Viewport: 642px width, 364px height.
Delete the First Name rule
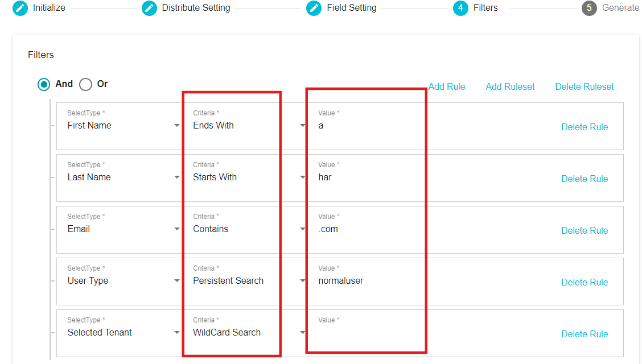(x=585, y=127)
